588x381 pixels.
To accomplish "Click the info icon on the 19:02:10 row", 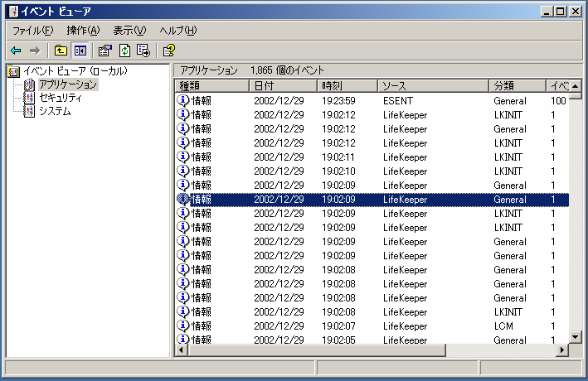I will tap(183, 171).
